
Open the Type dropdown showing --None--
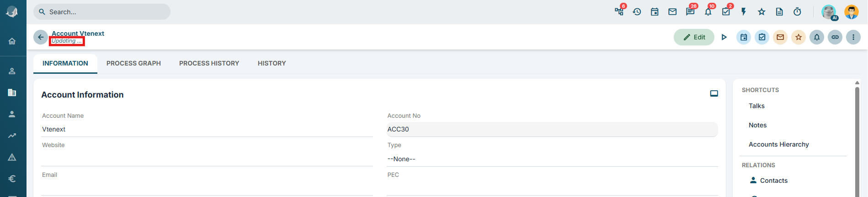coord(552,159)
